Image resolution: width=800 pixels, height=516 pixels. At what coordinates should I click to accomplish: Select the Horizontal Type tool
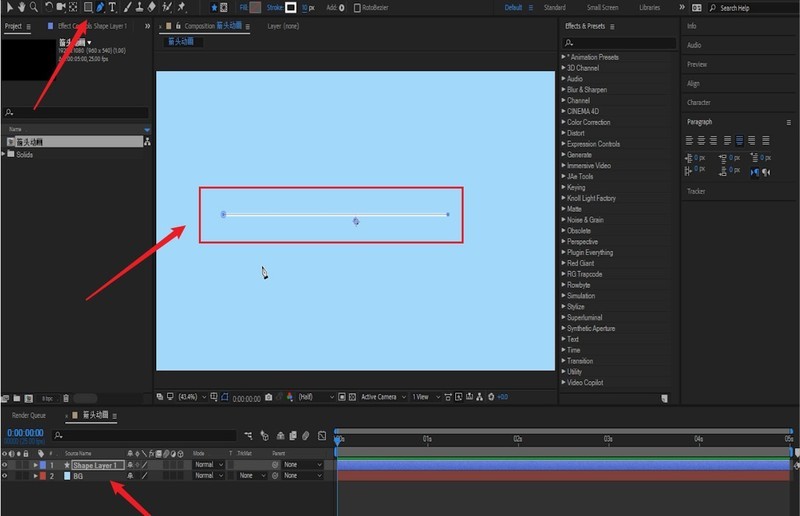point(112,7)
